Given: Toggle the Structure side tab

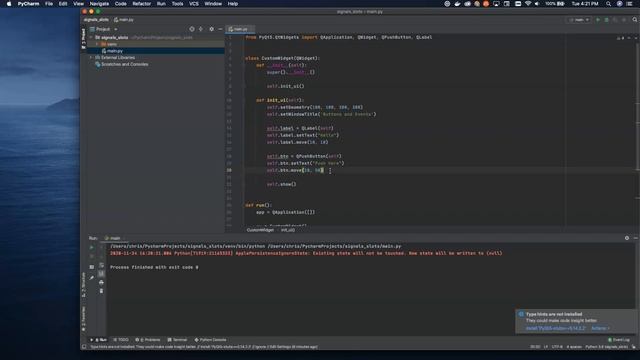Looking at the screenshot, I should (84, 284).
